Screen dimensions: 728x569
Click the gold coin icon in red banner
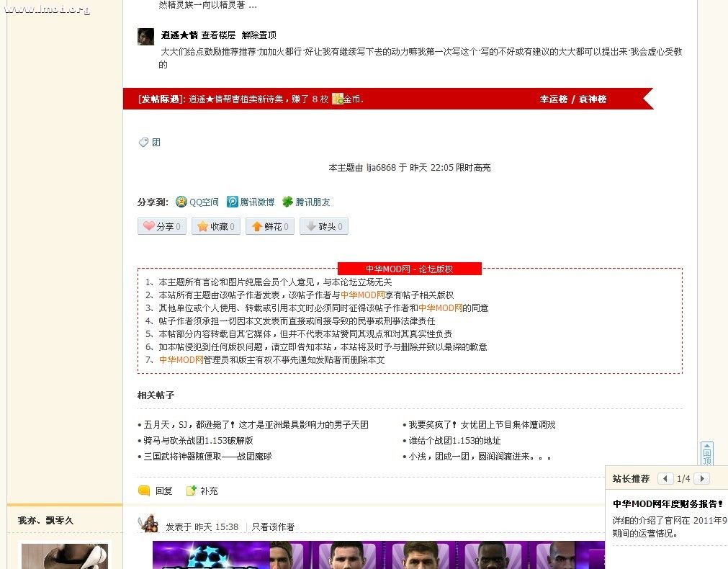(337, 99)
